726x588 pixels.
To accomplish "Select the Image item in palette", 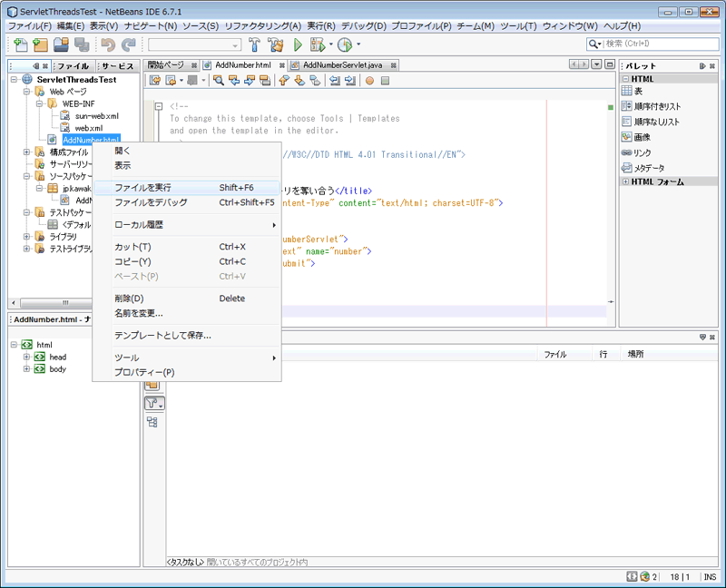I will [x=636, y=137].
